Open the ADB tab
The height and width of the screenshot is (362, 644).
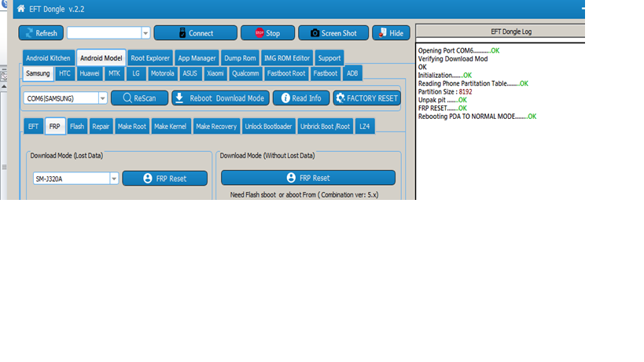[352, 73]
